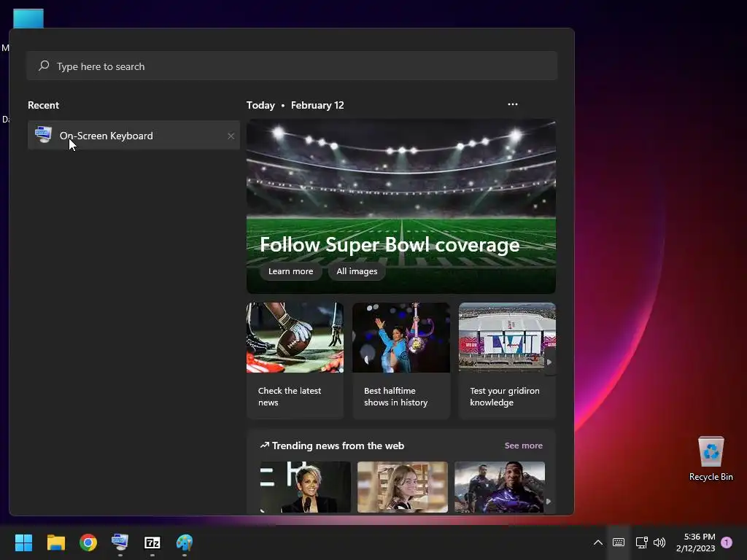Open Best halftime shows in history card
This screenshot has height=560, width=747.
(x=401, y=360)
